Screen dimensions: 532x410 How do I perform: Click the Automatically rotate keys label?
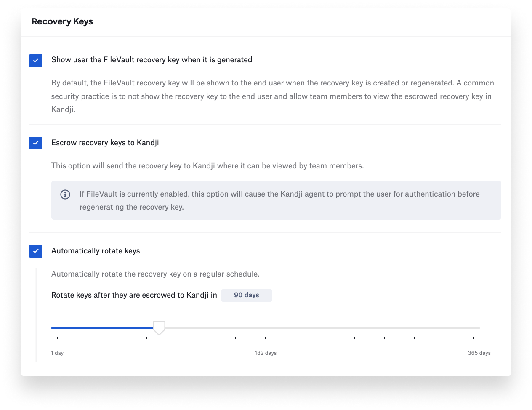(96, 251)
